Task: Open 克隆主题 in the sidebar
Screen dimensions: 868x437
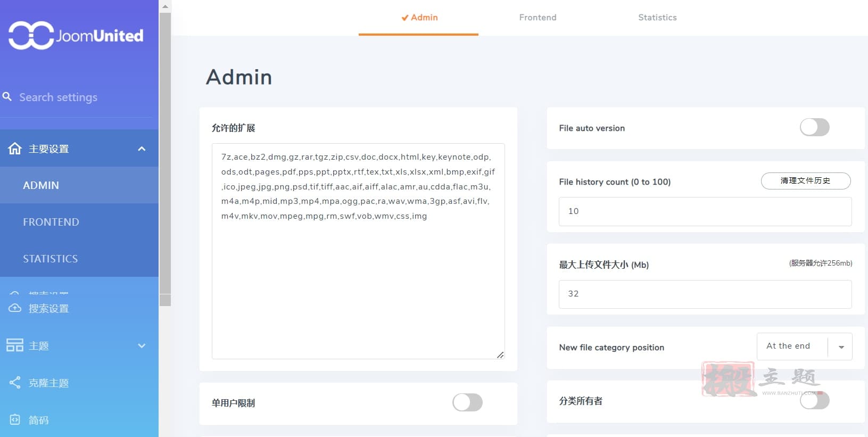Action: coord(79,383)
